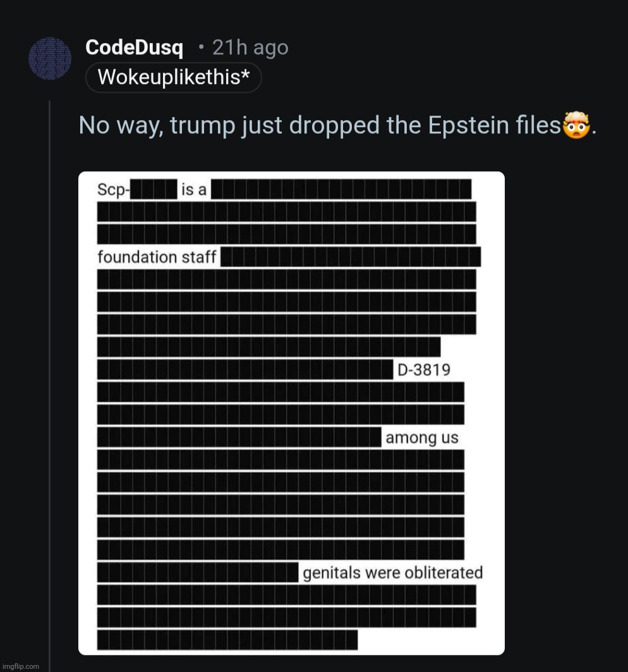
Task: Click the imgflip.com watermark
Action: click(x=20, y=666)
